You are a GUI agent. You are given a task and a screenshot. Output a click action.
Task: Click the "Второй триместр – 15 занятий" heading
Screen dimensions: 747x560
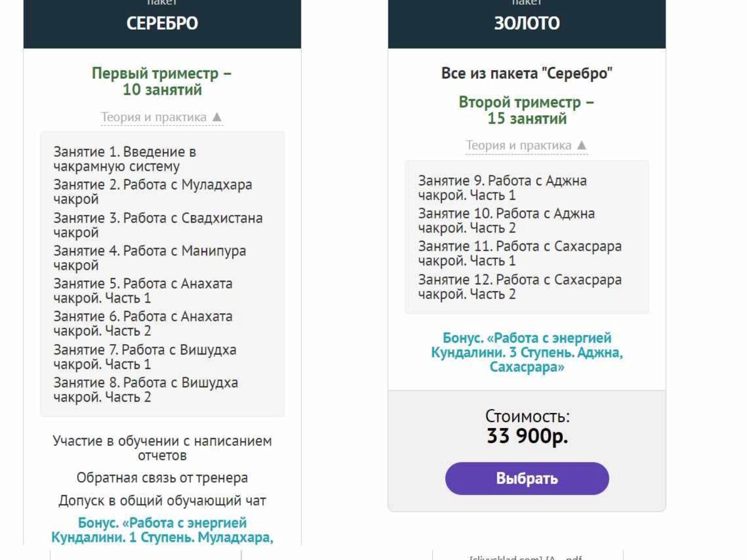(526, 110)
